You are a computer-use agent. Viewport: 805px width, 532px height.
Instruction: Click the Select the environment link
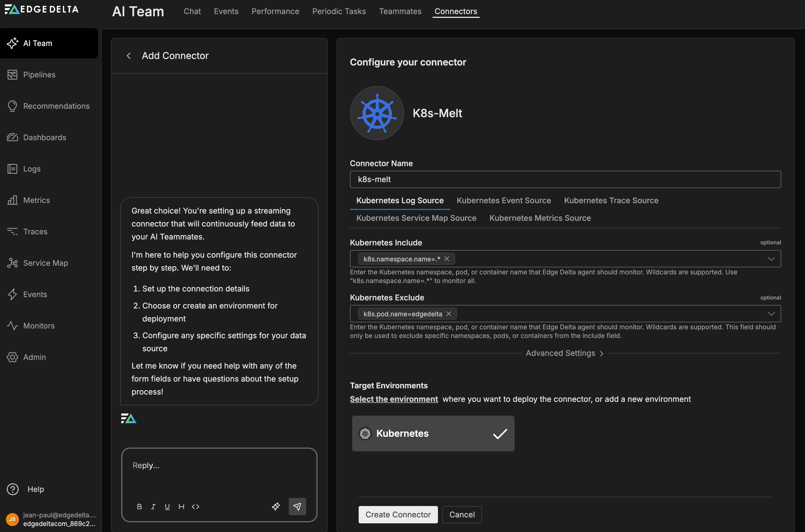point(394,399)
